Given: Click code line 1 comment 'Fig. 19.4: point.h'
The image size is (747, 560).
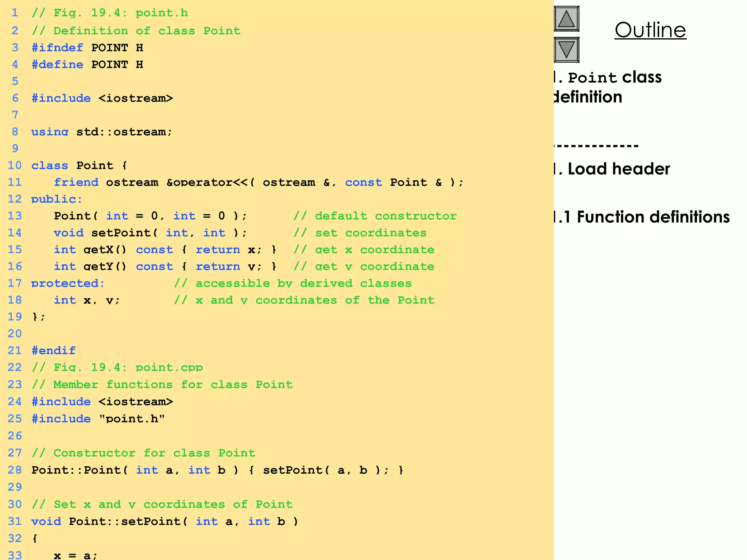Looking at the screenshot, I should tap(110, 13).
